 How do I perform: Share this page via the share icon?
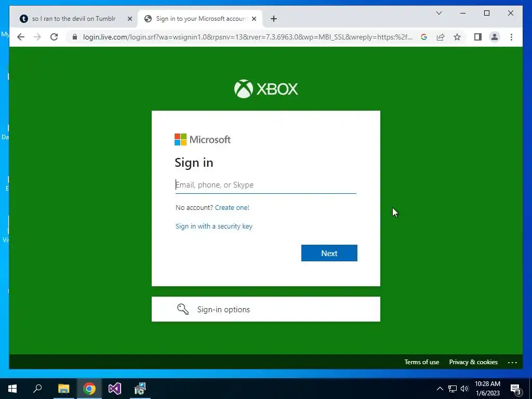click(441, 37)
